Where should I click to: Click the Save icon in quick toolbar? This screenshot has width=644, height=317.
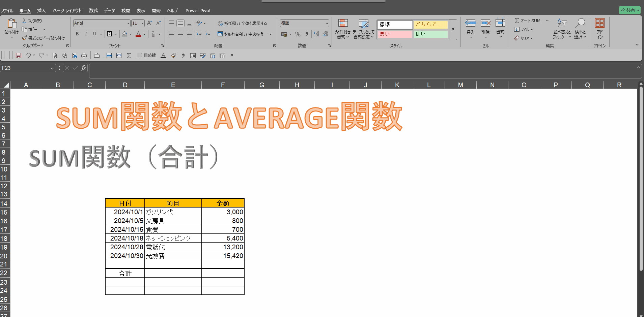click(19, 56)
